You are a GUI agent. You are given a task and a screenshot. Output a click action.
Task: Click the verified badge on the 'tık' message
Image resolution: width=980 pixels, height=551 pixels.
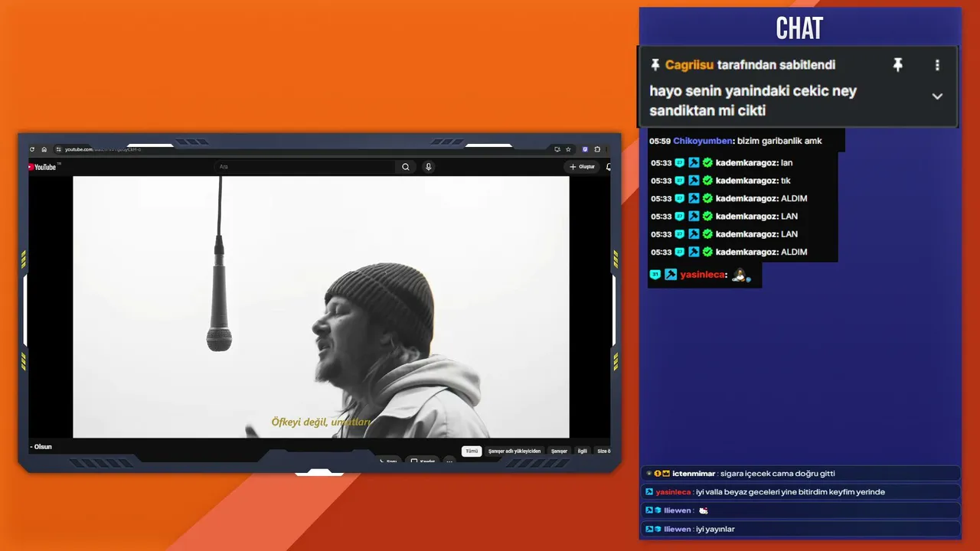(707, 181)
